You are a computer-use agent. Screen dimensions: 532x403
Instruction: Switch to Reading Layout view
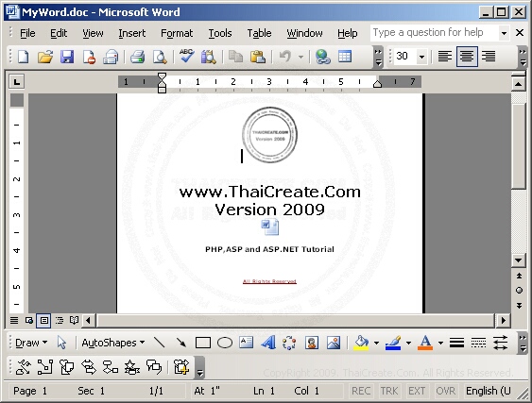point(74,320)
